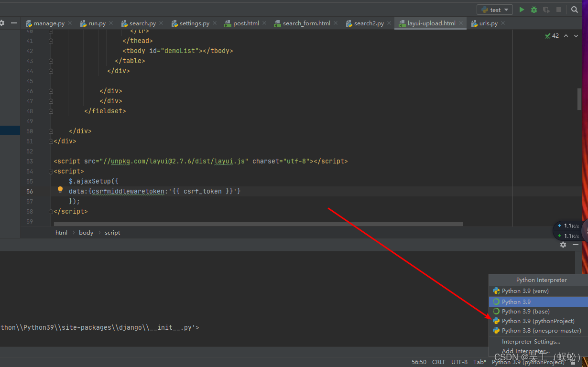Open the test run configuration dropdown

tap(495, 10)
